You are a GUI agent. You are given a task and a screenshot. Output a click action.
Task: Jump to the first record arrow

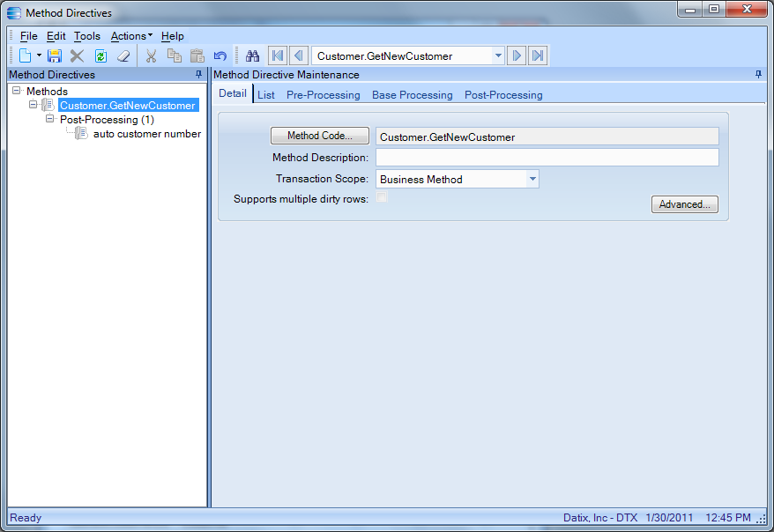[278, 55]
